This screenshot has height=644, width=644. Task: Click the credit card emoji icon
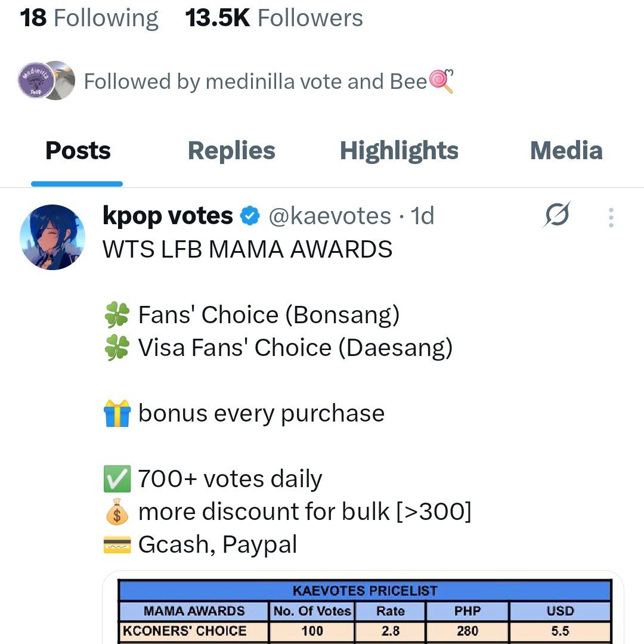tap(117, 545)
